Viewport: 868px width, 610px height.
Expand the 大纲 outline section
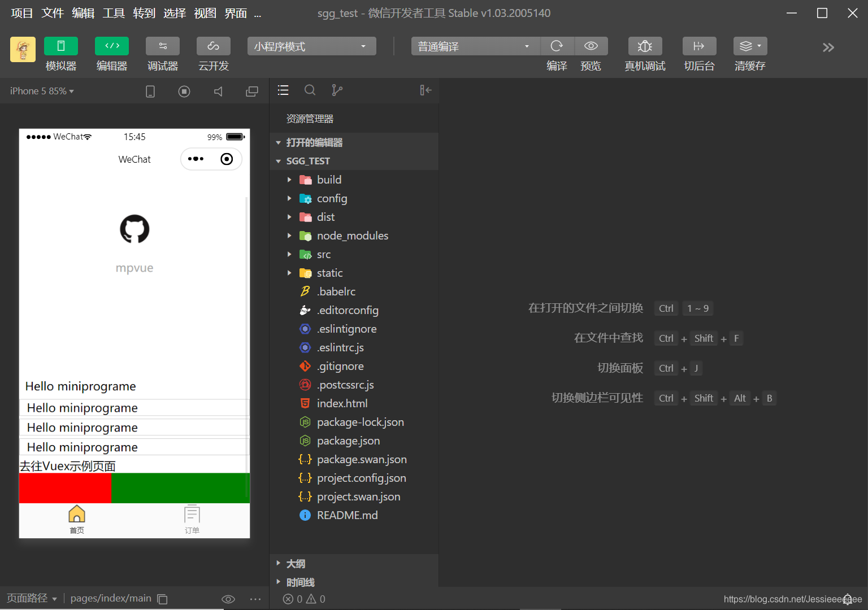coord(354,564)
